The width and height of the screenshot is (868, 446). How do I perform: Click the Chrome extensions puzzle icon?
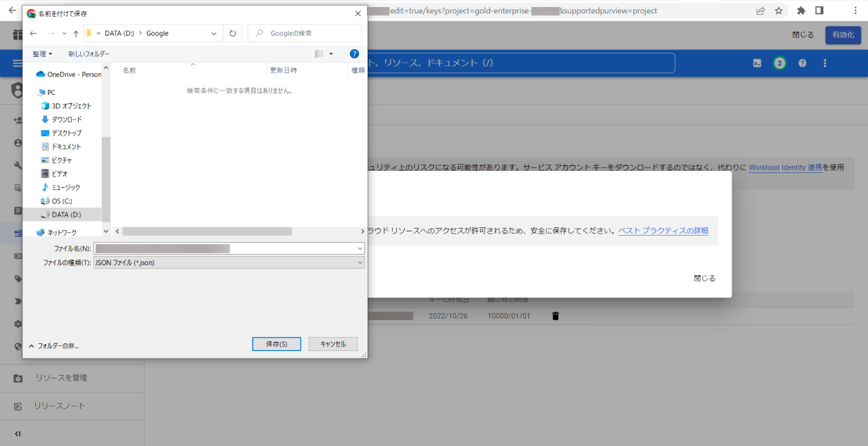pos(801,11)
